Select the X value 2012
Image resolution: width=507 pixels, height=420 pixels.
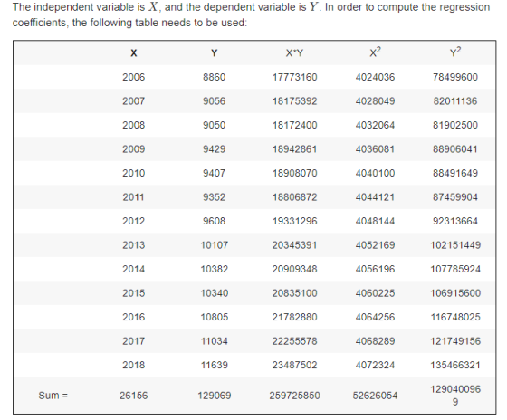pyautogui.click(x=134, y=221)
